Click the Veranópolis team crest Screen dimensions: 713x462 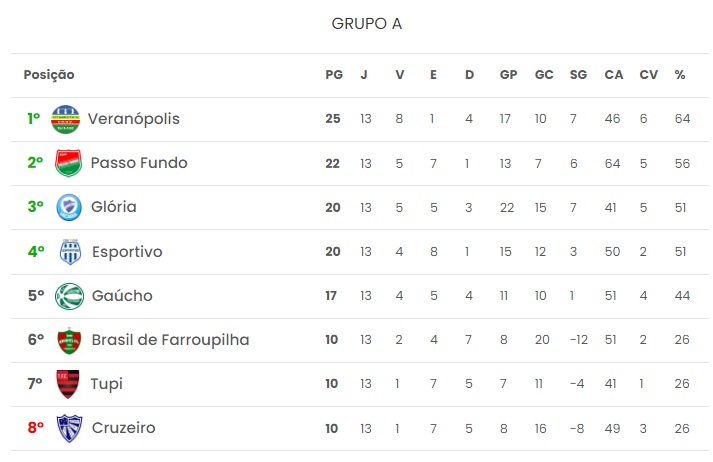[x=65, y=119]
